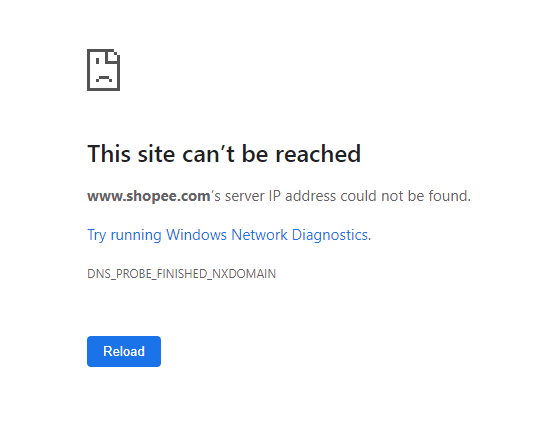Click the frowning mouth on the error icon
The image size is (533, 443).
click(x=104, y=79)
